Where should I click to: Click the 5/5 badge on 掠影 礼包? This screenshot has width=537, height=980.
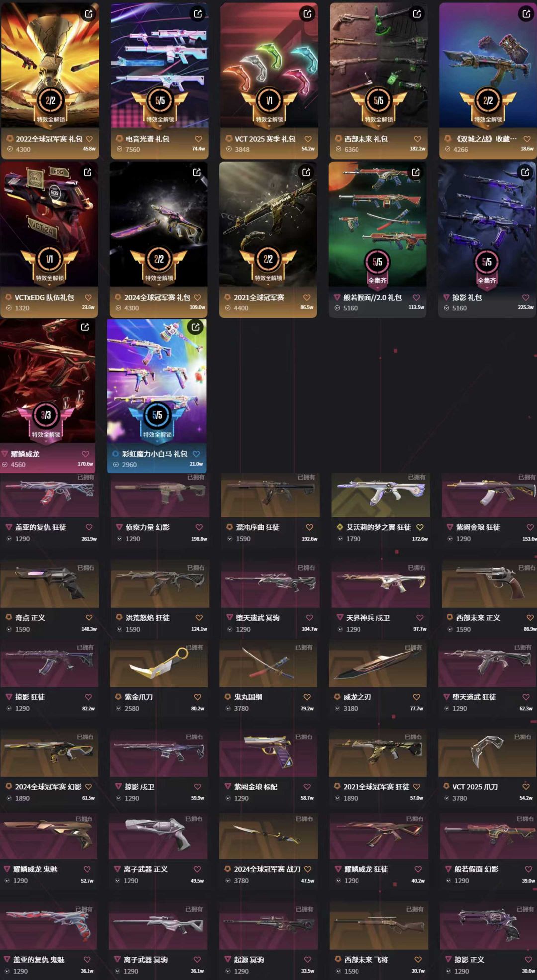tap(487, 262)
